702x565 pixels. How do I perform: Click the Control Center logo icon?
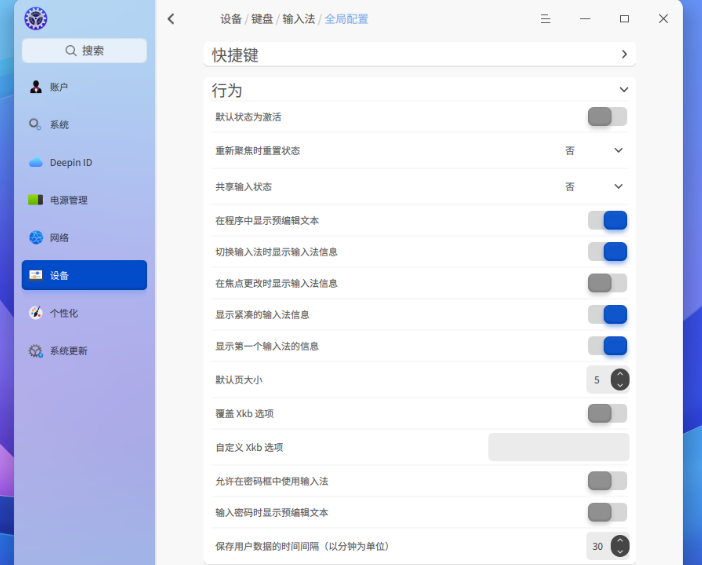(x=36, y=19)
